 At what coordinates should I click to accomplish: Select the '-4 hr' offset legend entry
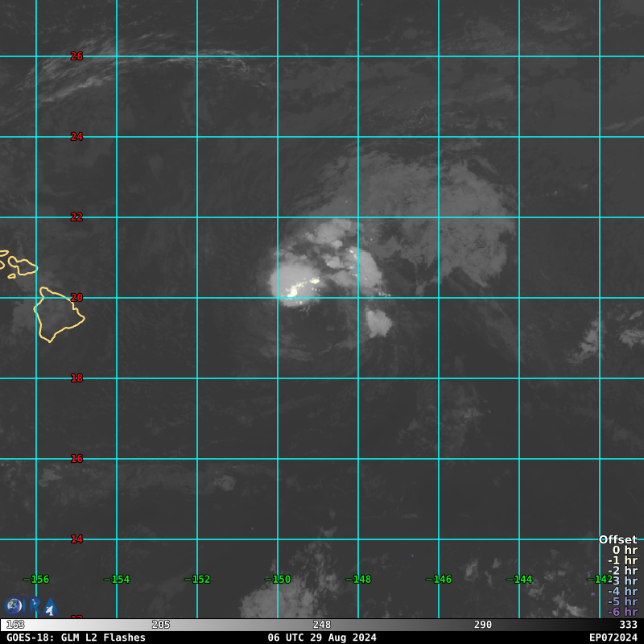click(622, 591)
